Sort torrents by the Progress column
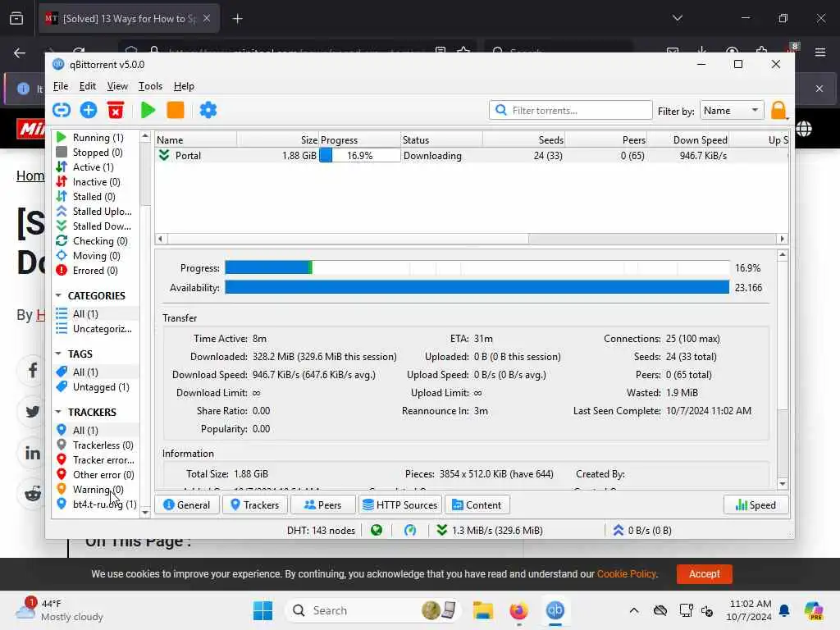The width and height of the screenshot is (840, 630). pos(359,139)
